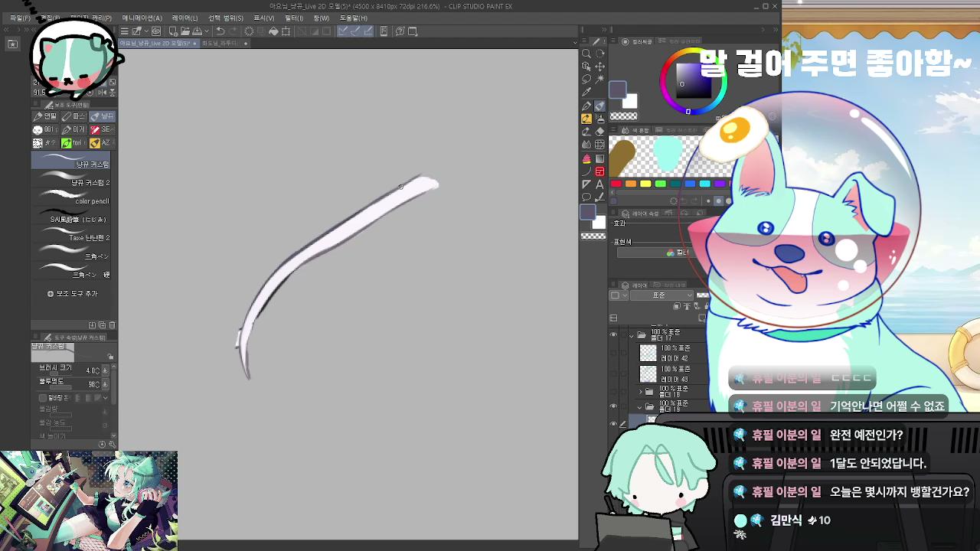Open the save icon dropdown arrow
The height and width of the screenshot is (551, 980).
coord(207,31)
